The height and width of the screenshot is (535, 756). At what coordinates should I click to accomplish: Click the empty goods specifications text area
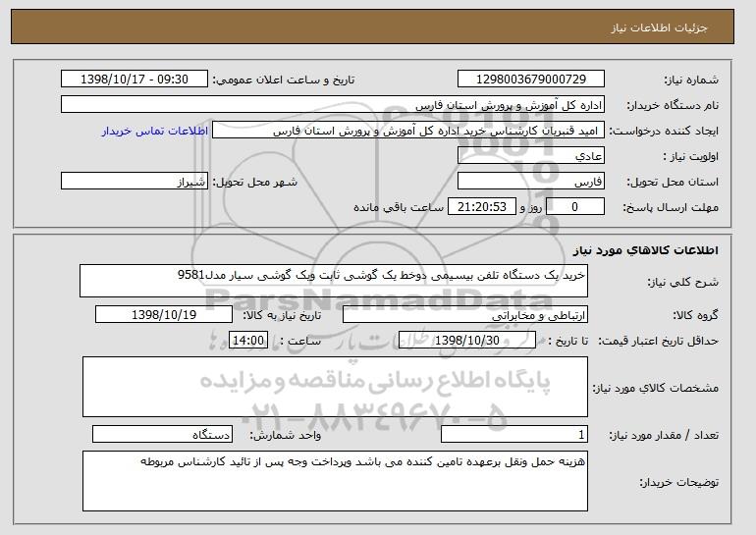pyautogui.click(x=335, y=387)
